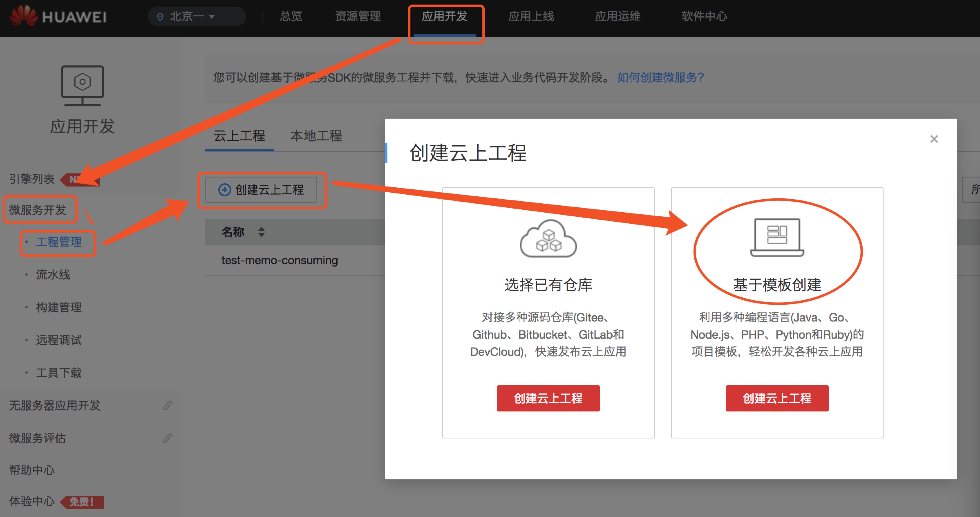Image resolution: width=980 pixels, height=517 pixels.
Task: Expand 微服务开发 in the sidebar
Action: pos(37,210)
